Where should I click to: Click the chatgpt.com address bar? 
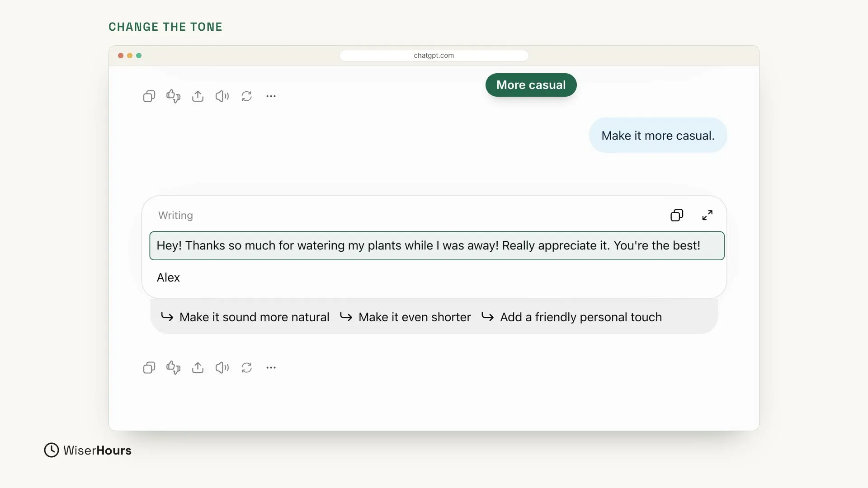pos(434,56)
